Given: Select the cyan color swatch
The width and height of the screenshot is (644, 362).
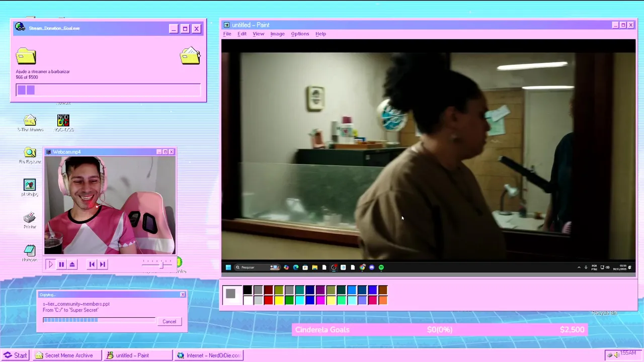Looking at the screenshot, I should coord(300,300).
